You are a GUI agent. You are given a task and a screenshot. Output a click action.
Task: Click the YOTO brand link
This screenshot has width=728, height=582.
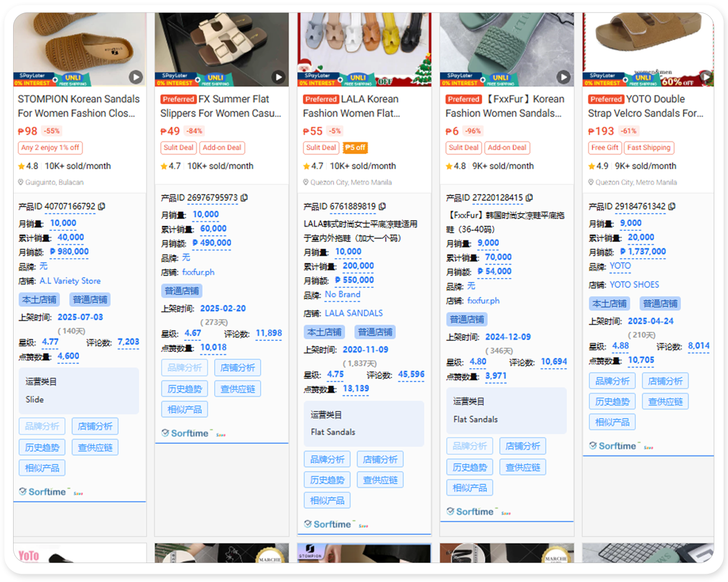[x=620, y=266]
